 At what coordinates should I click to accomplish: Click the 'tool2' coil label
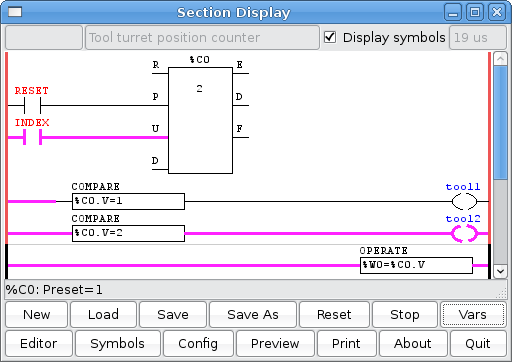coord(463,219)
